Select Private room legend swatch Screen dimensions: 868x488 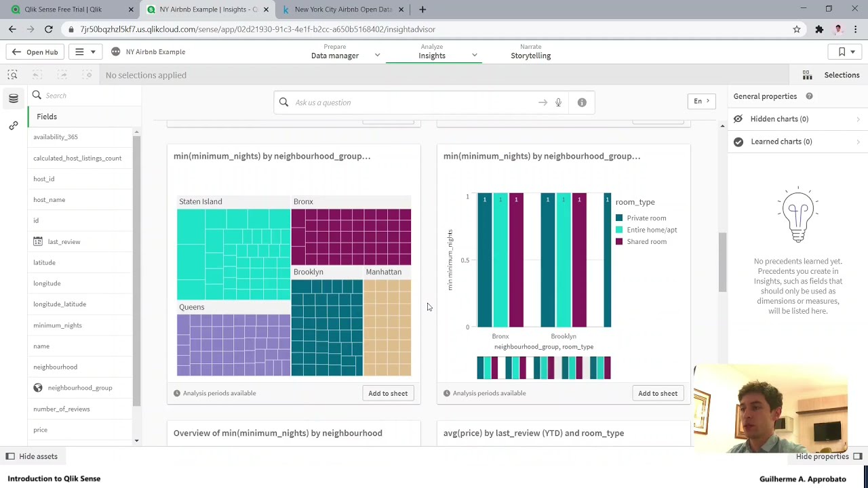click(x=619, y=218)
